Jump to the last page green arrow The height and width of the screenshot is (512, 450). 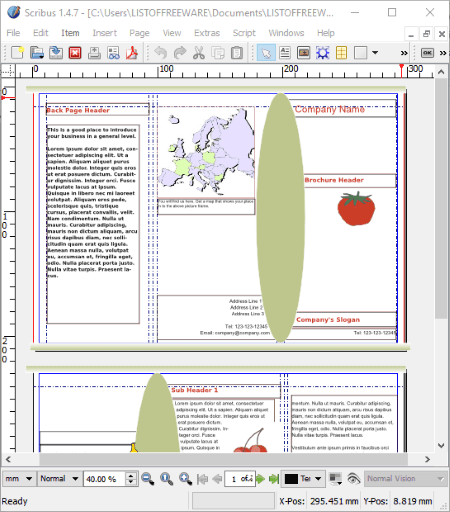(274, 479)
